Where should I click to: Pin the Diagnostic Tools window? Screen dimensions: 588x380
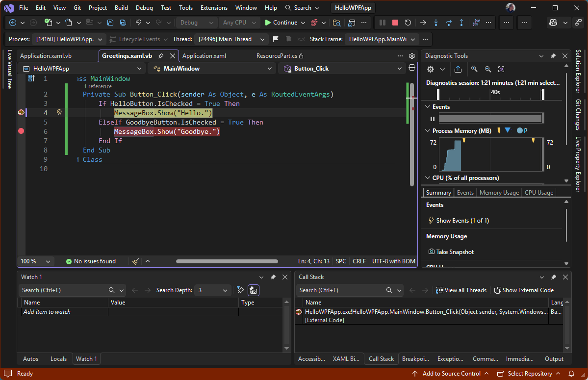point(553,55)
